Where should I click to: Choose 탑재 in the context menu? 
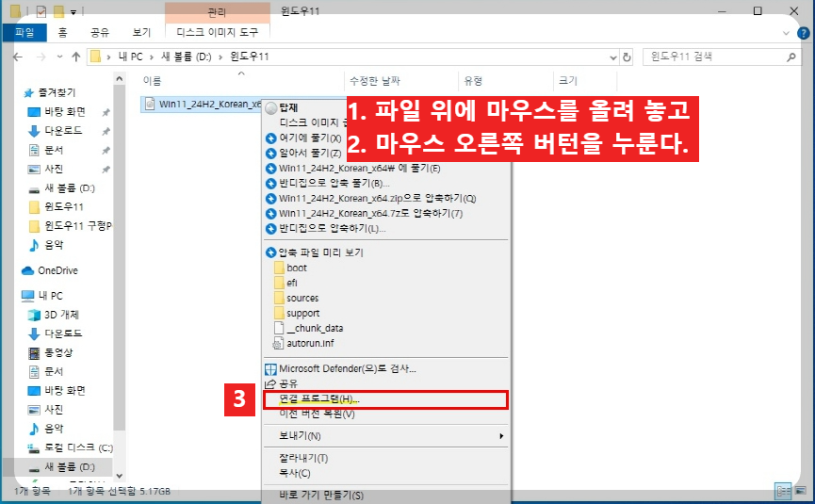(288, 107)
